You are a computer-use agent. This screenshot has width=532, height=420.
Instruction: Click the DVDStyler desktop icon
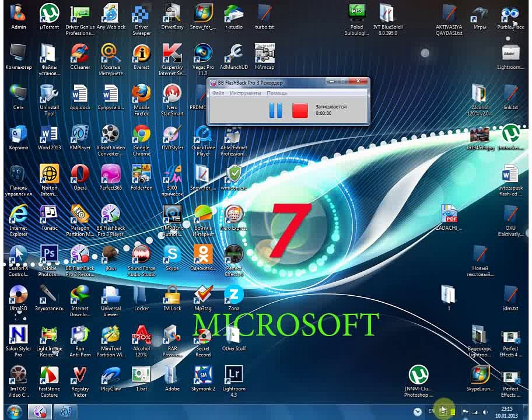pyautogui.click(x=172, y=138)
